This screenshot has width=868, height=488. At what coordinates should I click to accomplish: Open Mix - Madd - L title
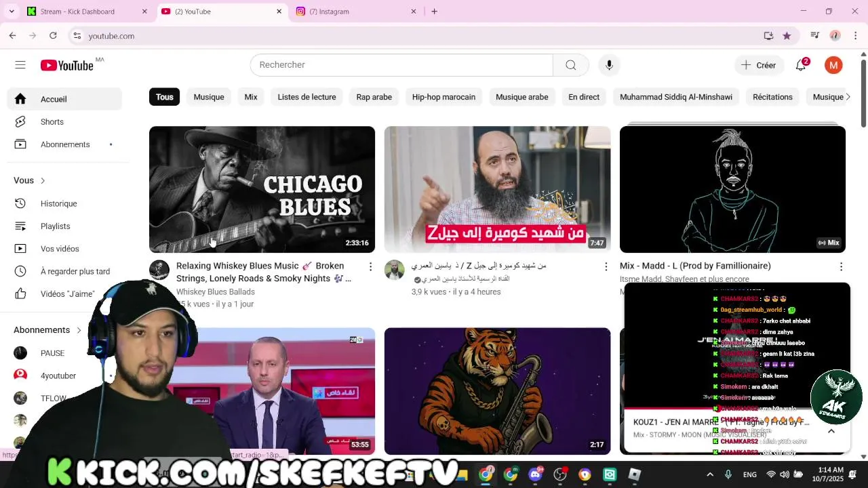(695, 266)
